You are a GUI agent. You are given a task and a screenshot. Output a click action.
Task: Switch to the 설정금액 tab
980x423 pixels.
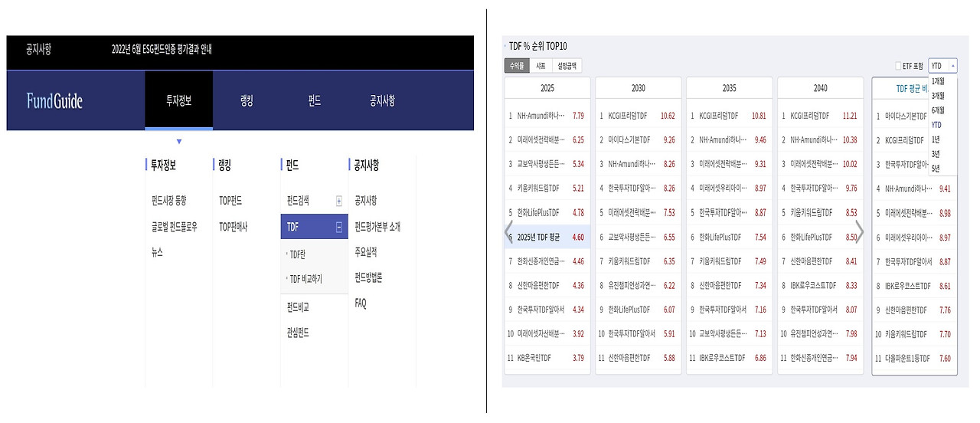[568, 66]
